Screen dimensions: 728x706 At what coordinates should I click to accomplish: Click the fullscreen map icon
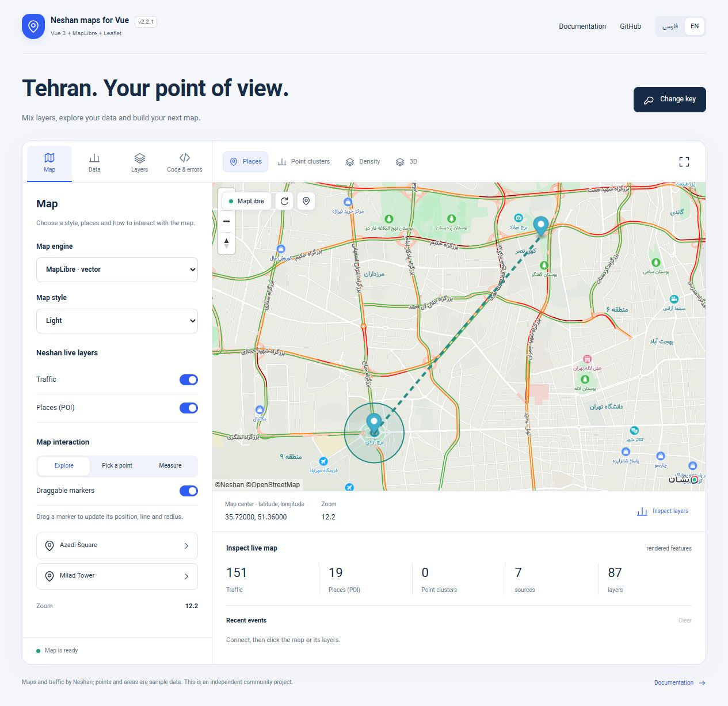[x=684, y=162]
